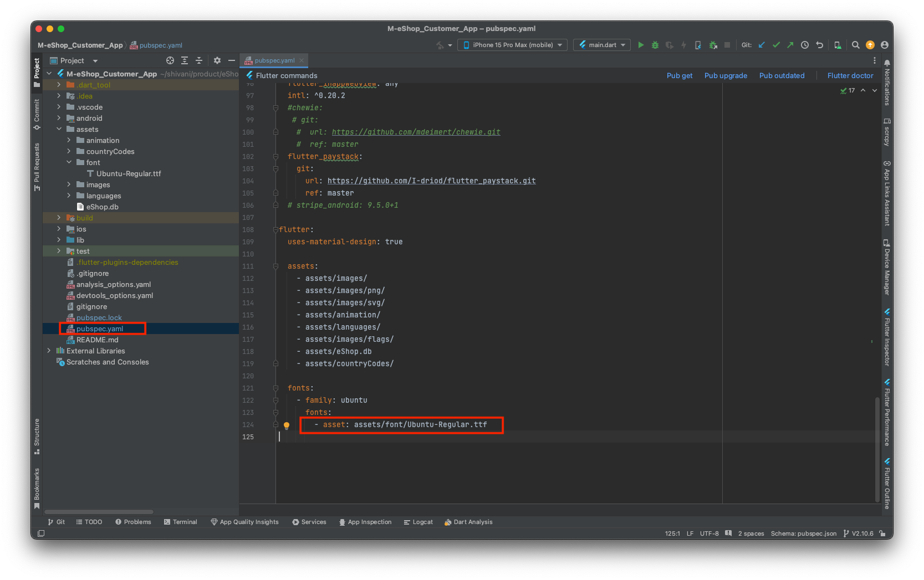Click the Git Rollback undo arrow icon
Image resolution: width=924 pixels, height=580 pixels.
tap(819, 45)
